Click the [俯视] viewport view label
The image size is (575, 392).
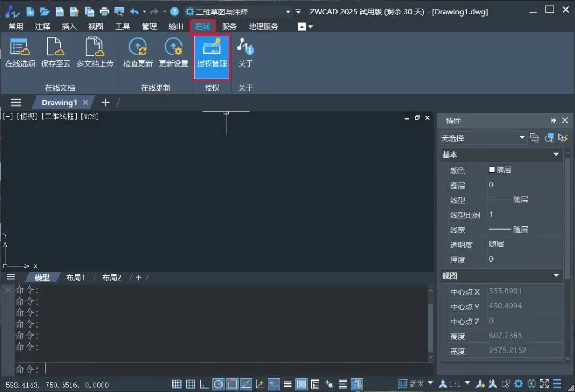tap(27, 117)
